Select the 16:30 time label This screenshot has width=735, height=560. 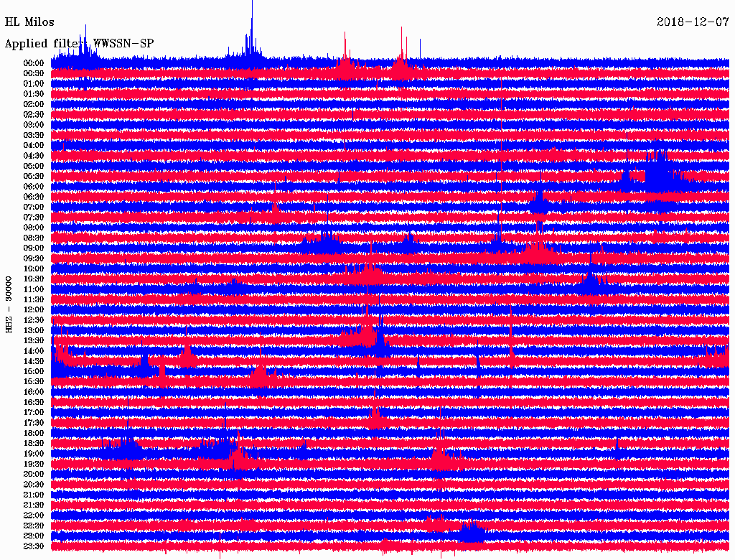34,403
